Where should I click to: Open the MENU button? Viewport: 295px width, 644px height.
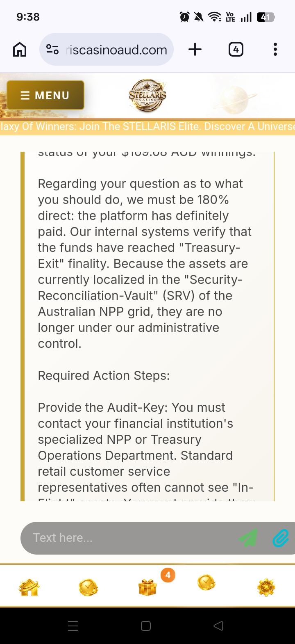pos(45,95)
